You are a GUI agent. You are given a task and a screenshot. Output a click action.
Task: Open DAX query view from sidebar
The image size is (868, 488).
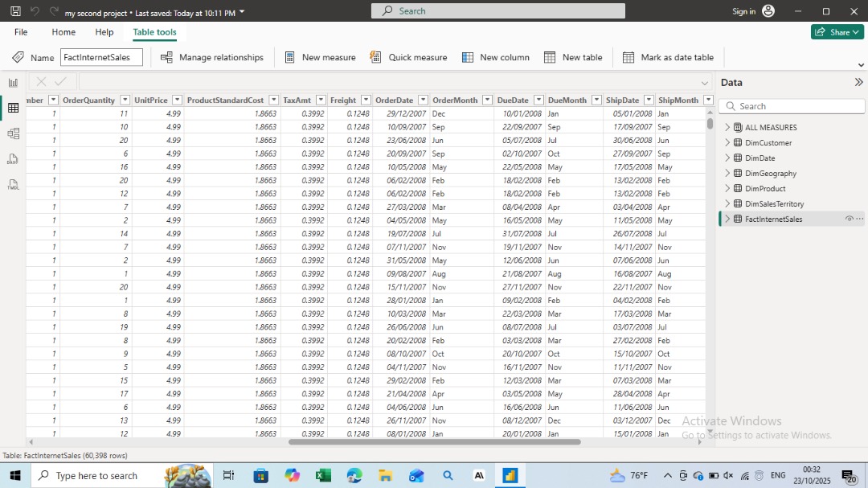pos(14,159)
